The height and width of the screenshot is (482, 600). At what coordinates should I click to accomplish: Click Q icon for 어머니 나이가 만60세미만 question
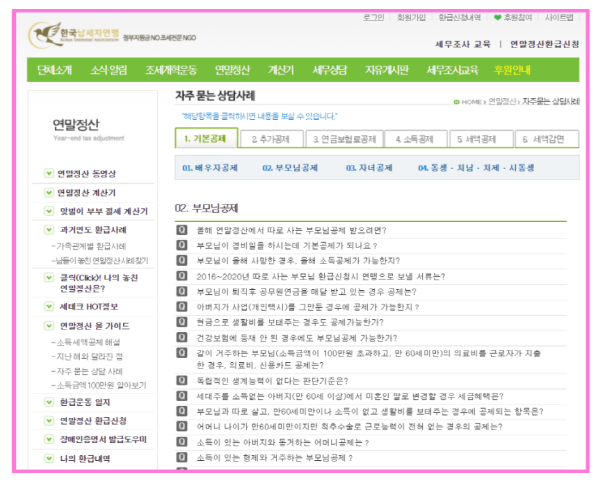tap(181, 427)
